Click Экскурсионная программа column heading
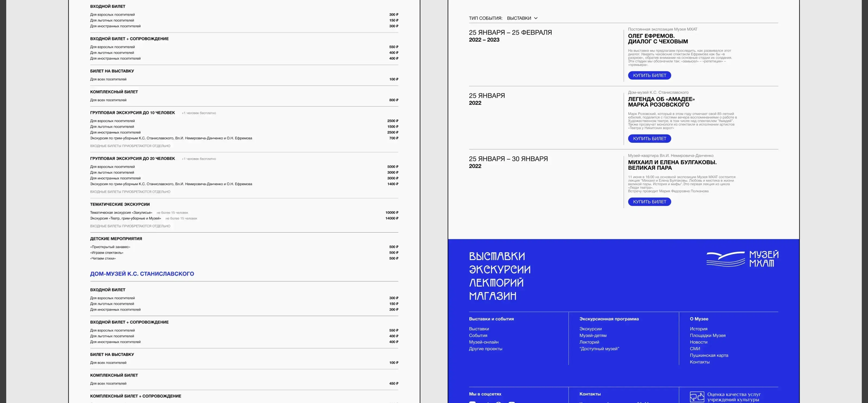Image resolution: width=868 pixels, height=403 pixels. [x=609, y=319]
